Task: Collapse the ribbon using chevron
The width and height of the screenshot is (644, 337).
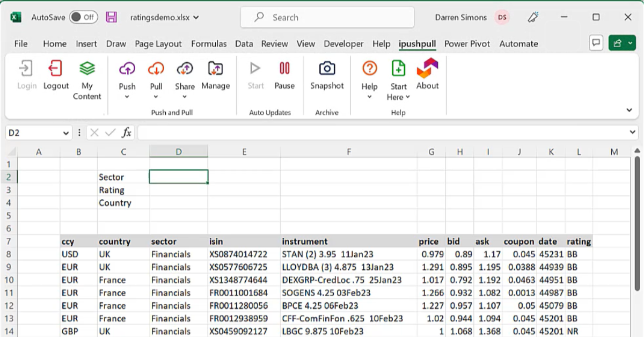Action: 630,110
